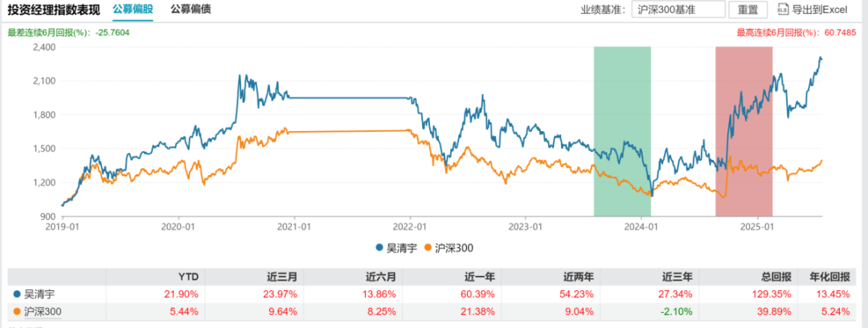Screen dimensions: 868x328
Task: Click the 重置 reset button
Action: tap(748, 10)
